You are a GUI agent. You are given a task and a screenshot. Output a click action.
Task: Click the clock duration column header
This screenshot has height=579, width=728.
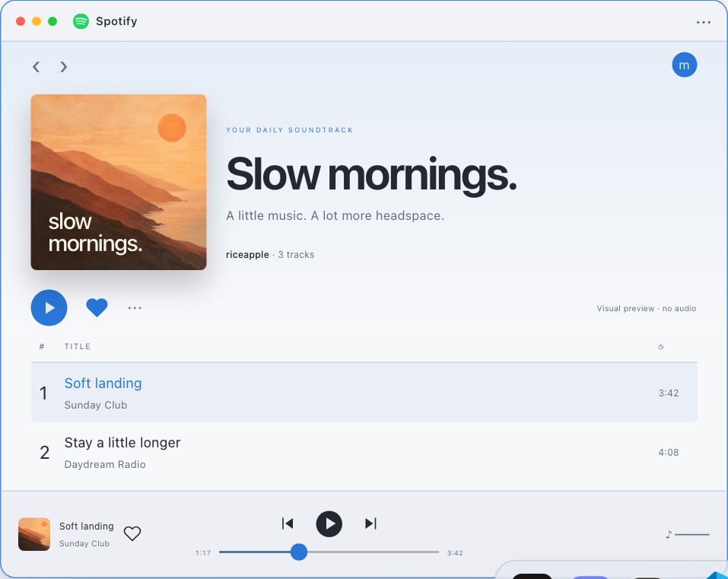(661, 347)
